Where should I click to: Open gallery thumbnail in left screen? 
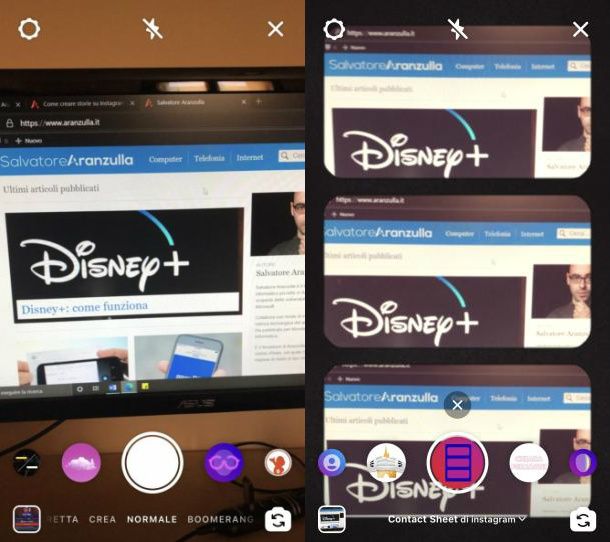point(26,519)
